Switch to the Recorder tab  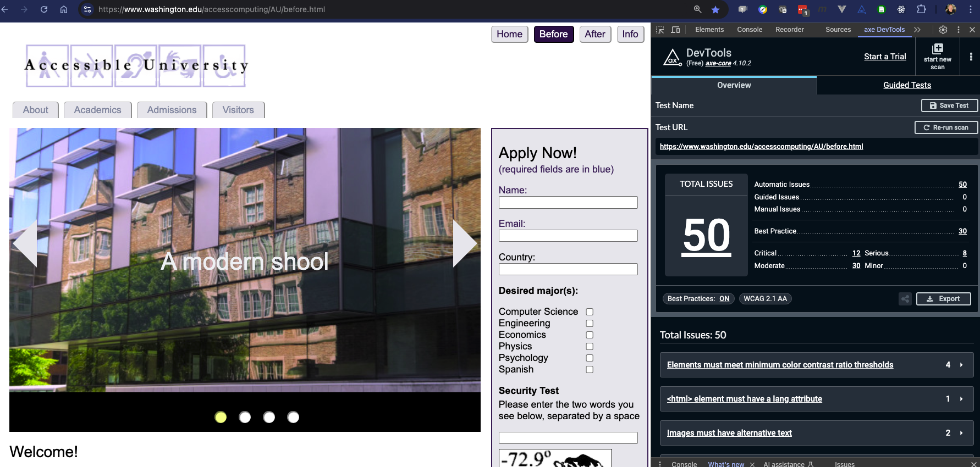[790, 30]
